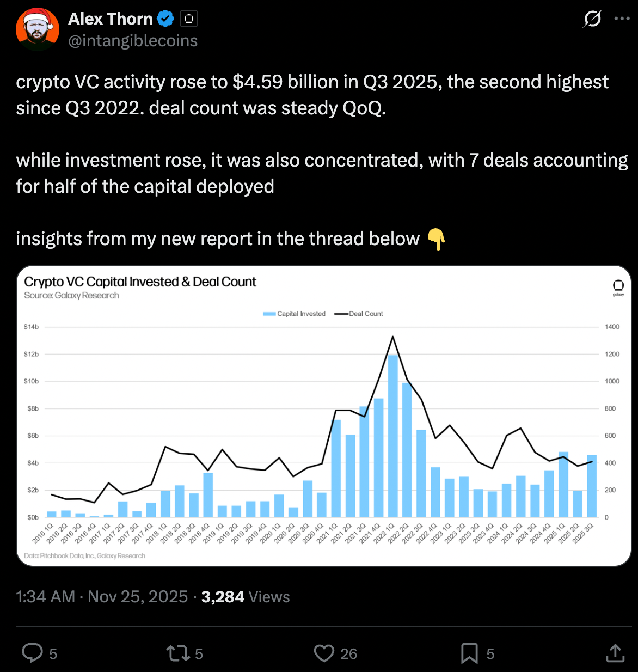Click the square affiliation badge next to checkmark
Image resolution: width=638 pixels, height=672 pixels.
(189, 18)
